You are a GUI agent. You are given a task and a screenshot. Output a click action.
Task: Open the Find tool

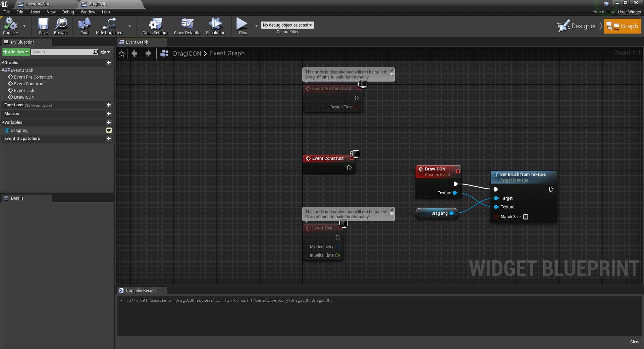[84, 26]
